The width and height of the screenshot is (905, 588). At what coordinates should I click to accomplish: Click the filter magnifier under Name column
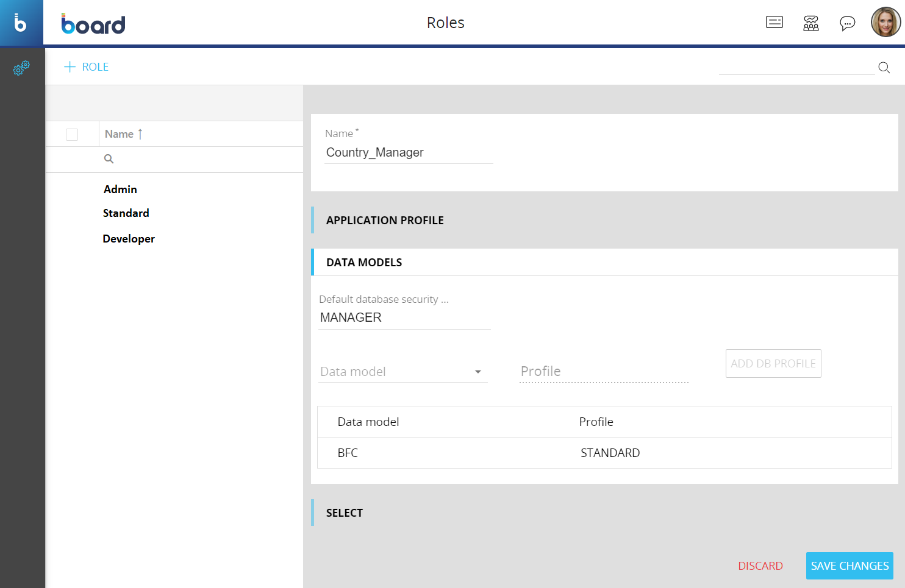[109, 159]
